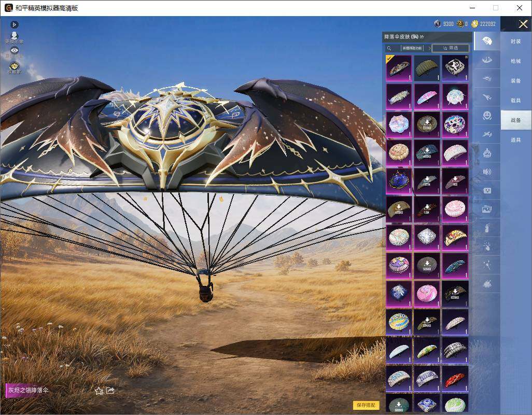Open the 装备 equipment tab
This screenshot has width=532, height=415.
(x=516, y=81)
